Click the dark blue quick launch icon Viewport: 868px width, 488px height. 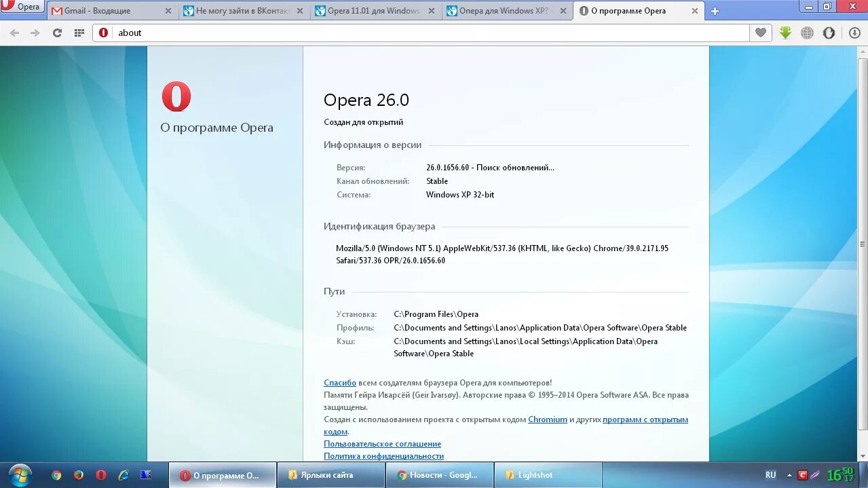click(x=145, y=475)
